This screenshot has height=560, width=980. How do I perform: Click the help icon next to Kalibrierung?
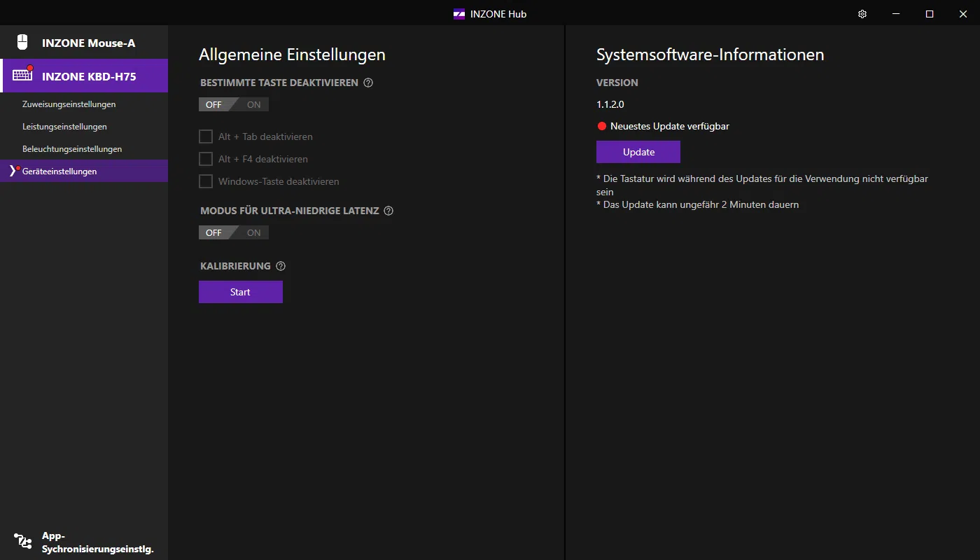pos(281,266)
